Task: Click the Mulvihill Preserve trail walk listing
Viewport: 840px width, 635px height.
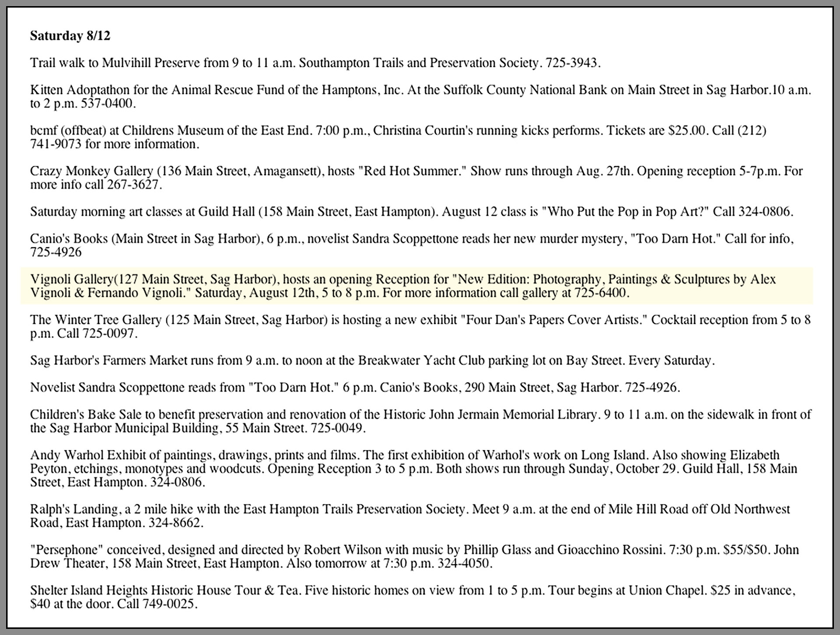Action: pos(315,63)
